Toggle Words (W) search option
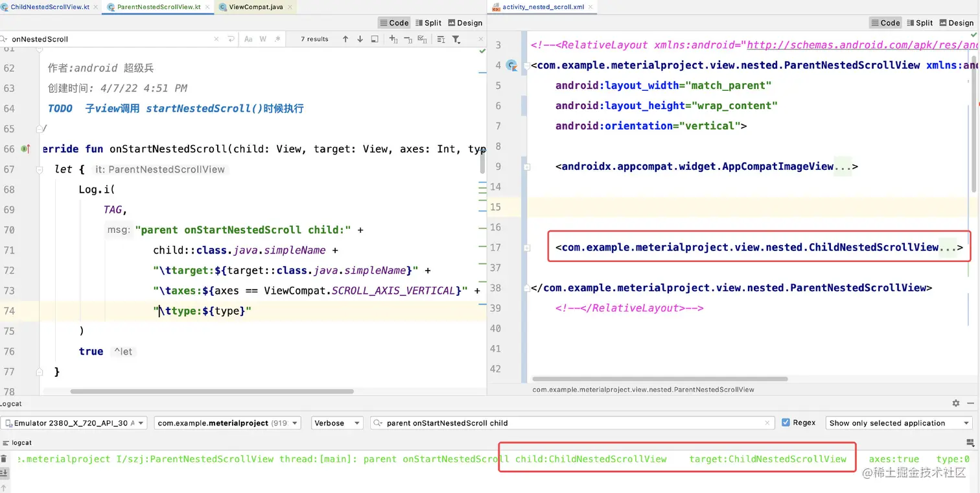Image resolution: width=980 pixels, height=493 pixels. pyautogui.click(x=263, y=39)
